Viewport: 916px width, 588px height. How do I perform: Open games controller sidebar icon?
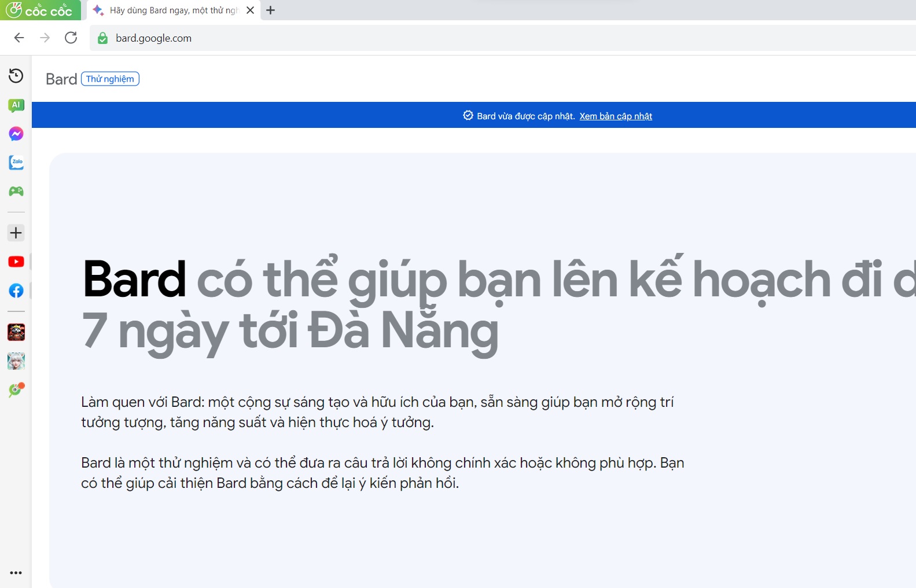[x=16, y=191]
